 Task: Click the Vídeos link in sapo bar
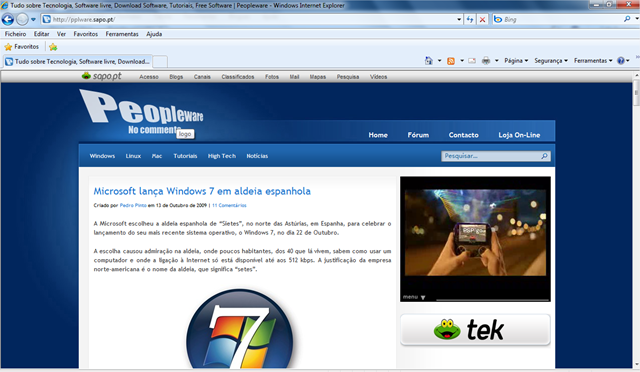tap(378, 77)
